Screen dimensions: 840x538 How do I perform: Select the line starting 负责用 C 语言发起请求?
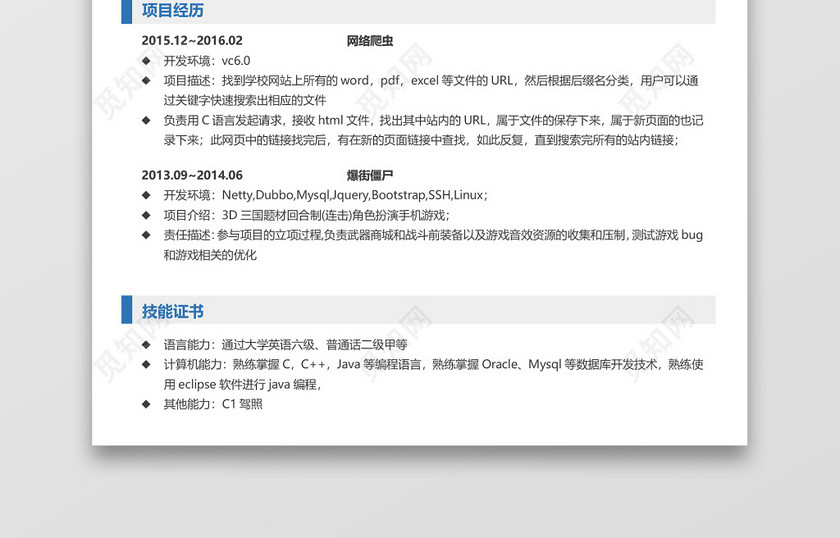click(x=433, y=120)
